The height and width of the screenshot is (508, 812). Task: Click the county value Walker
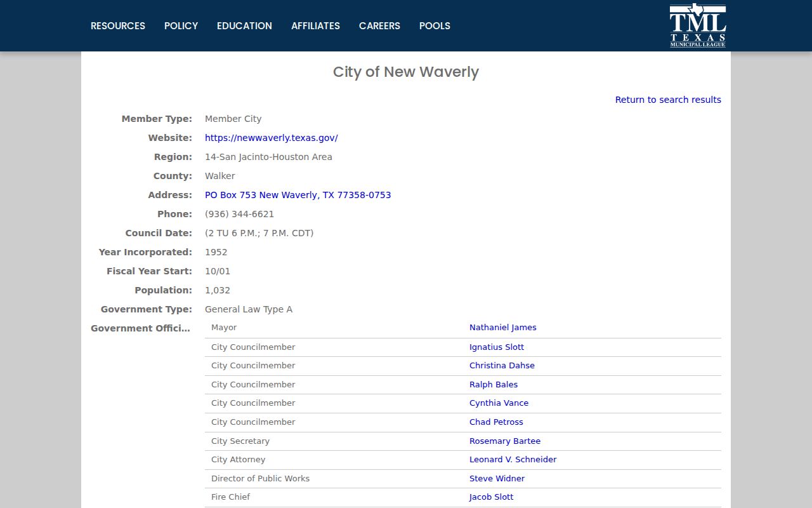tap(220, 176)
